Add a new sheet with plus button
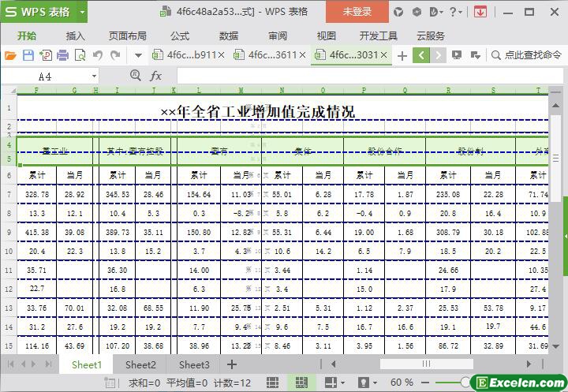This screenshot has width=568, height=392. tap(232, 364)
